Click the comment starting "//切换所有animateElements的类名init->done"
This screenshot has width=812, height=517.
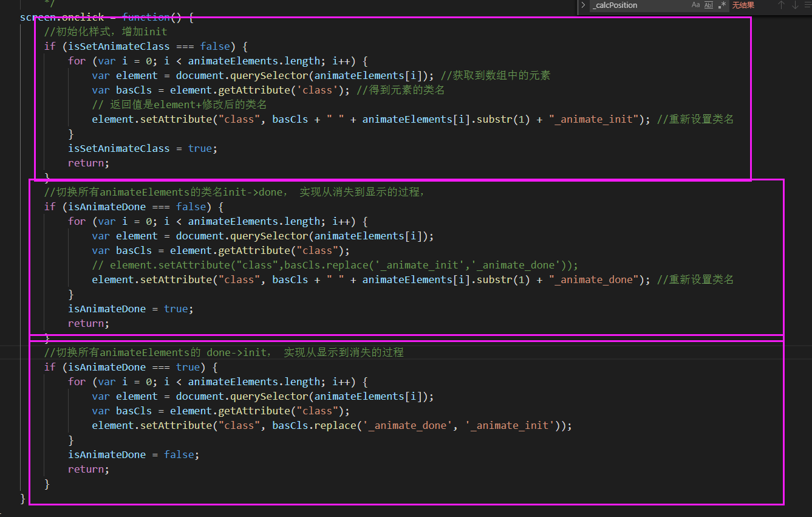click(234, 192)
